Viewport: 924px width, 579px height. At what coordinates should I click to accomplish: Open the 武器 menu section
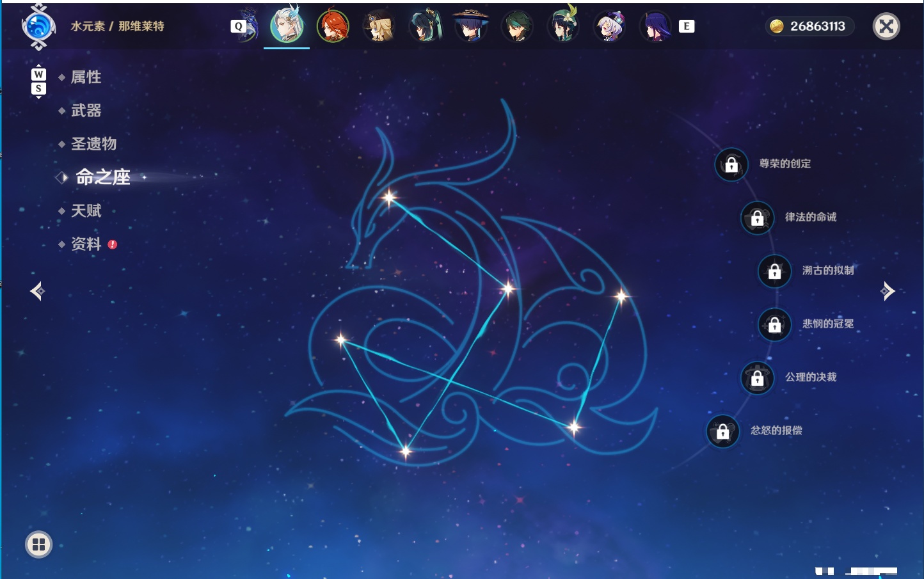point(86,111)
